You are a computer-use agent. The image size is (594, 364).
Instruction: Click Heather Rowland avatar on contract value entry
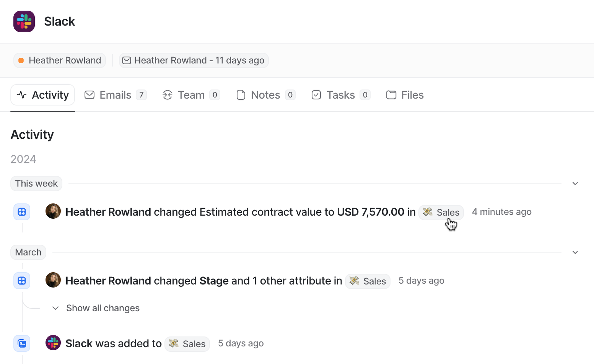click(x=53, y=211)
